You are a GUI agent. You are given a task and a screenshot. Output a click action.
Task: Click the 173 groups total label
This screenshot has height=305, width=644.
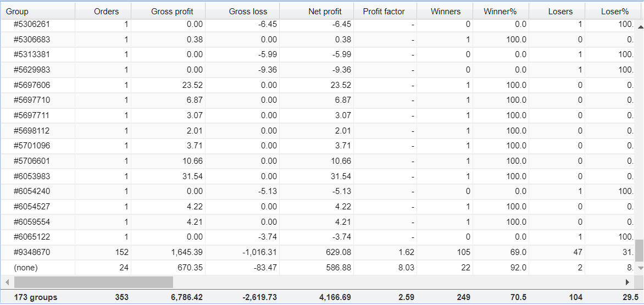tap(36, 297)
